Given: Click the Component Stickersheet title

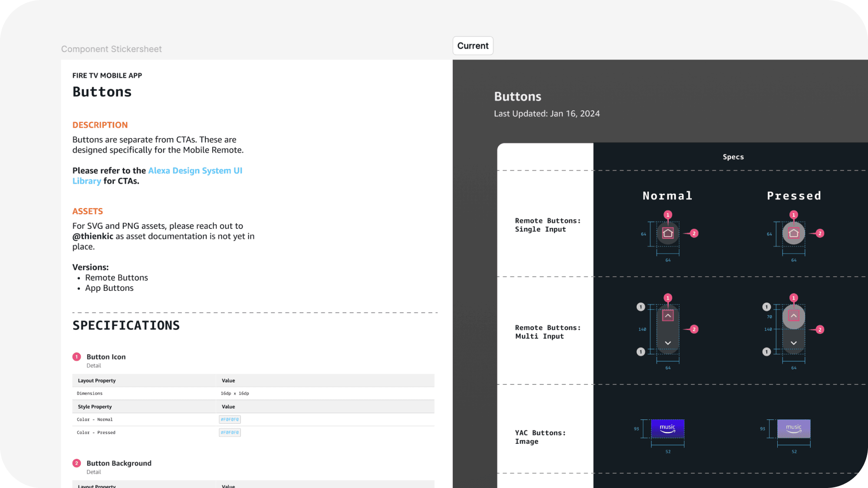Looking at the screenshot, I should point(112,49).
